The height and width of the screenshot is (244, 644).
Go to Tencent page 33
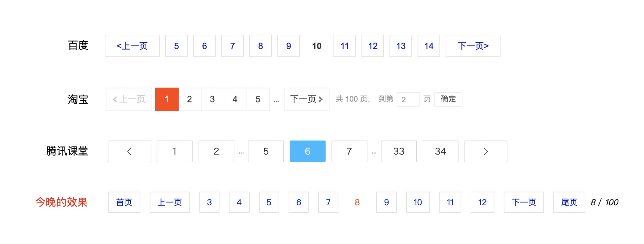pyautogui.click(x=399, y=151)
